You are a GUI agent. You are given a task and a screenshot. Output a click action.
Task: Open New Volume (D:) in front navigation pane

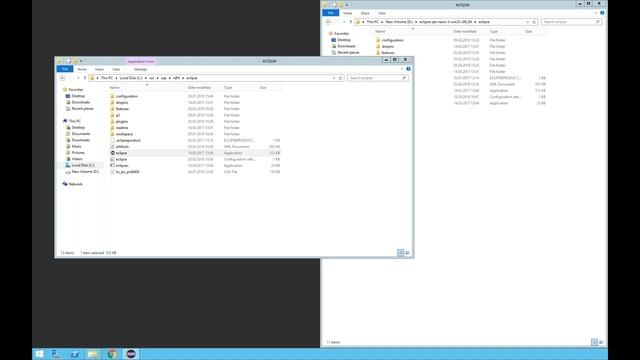click(x=85, y=172)
